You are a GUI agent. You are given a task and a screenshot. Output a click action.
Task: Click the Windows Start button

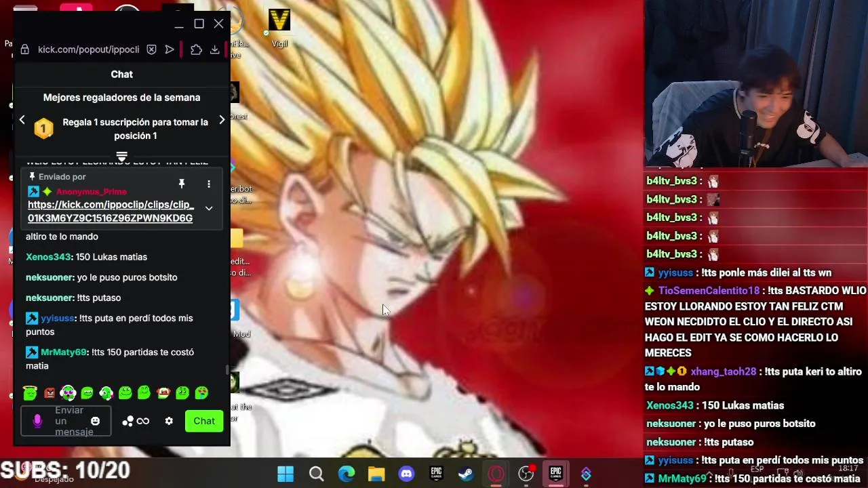coord(285,474)
